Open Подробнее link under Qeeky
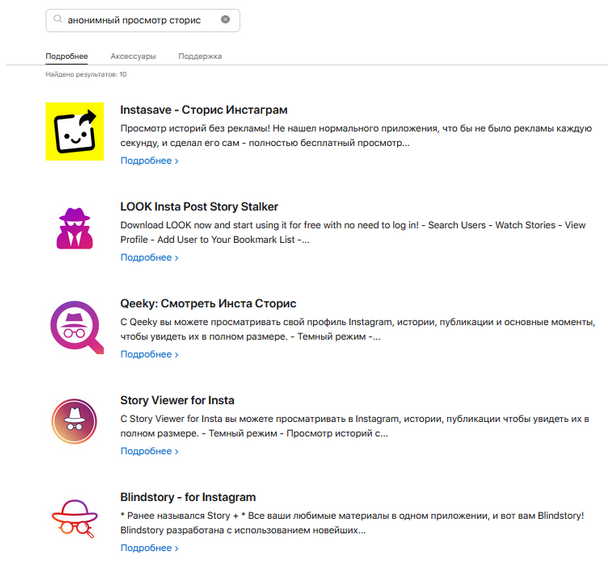Screen dimensions: 613x565 click(x=149, y=354)
